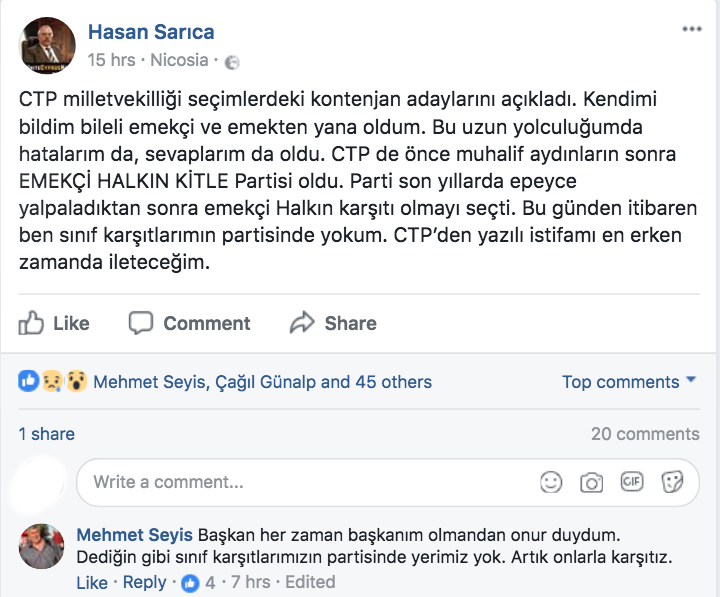The width and height of the screenshot is (720, 597).
Task: View the 45 others who reacted
Action: point(392,382)
